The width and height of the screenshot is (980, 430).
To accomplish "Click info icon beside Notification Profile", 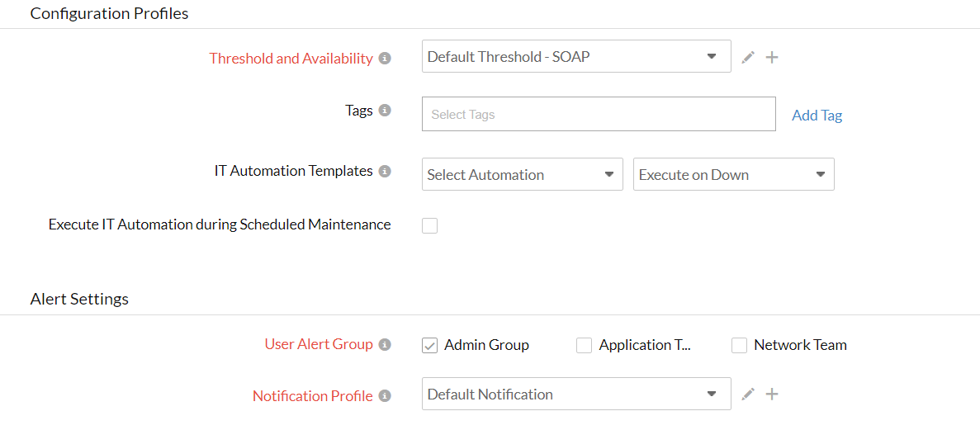I will click(x=385, y=396).
